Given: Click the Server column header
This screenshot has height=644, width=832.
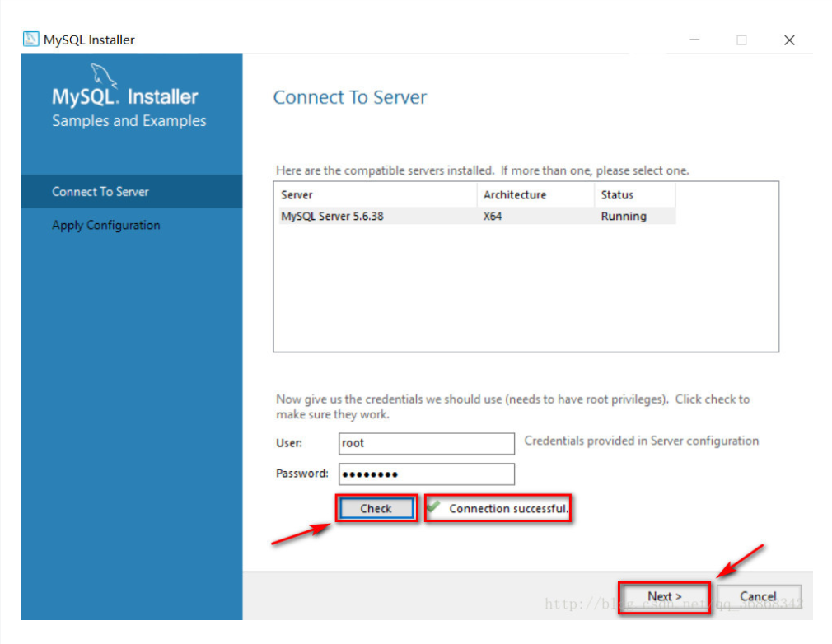Looking at the screenshot, I should point(377,194).
